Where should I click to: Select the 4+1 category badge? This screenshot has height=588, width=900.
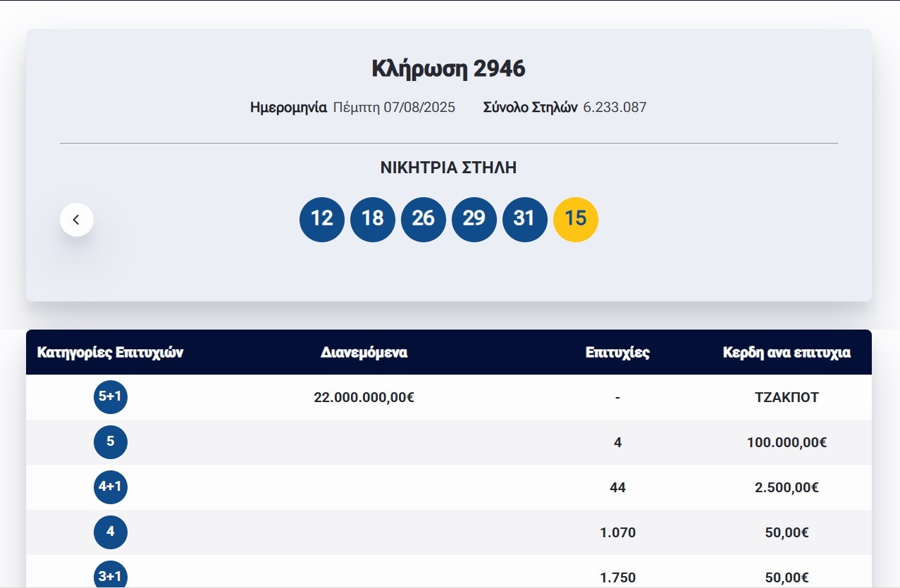coord(111,487)
